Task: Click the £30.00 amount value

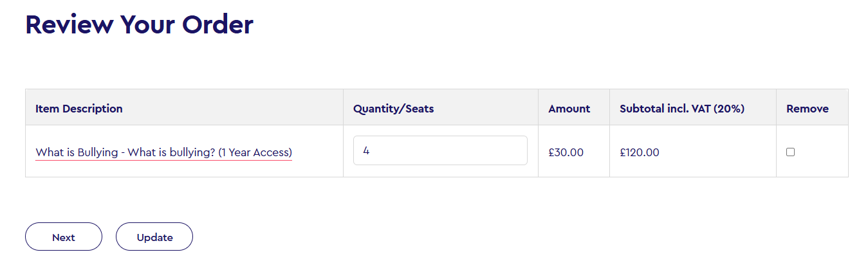Action: point(566,152)
